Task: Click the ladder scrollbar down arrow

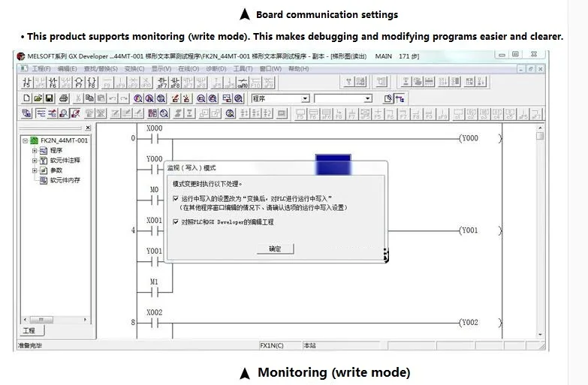Action: pyautogui.click(x=540, y=335)
